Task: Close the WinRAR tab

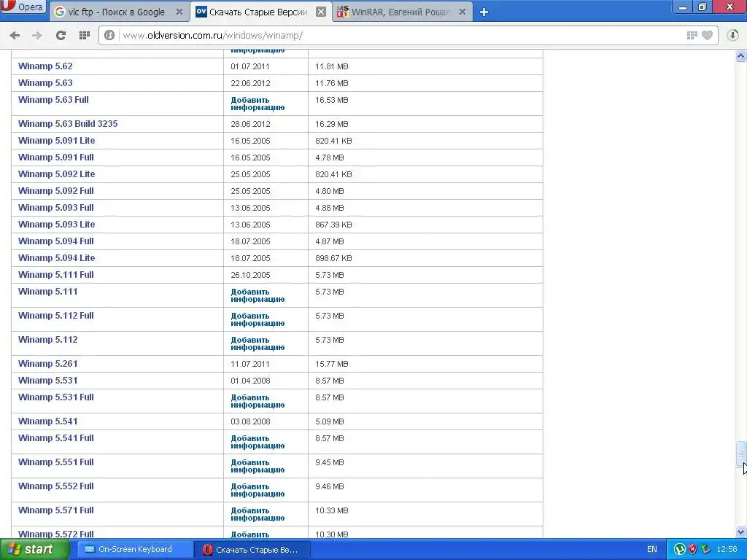Action: [x=462, y=12]
